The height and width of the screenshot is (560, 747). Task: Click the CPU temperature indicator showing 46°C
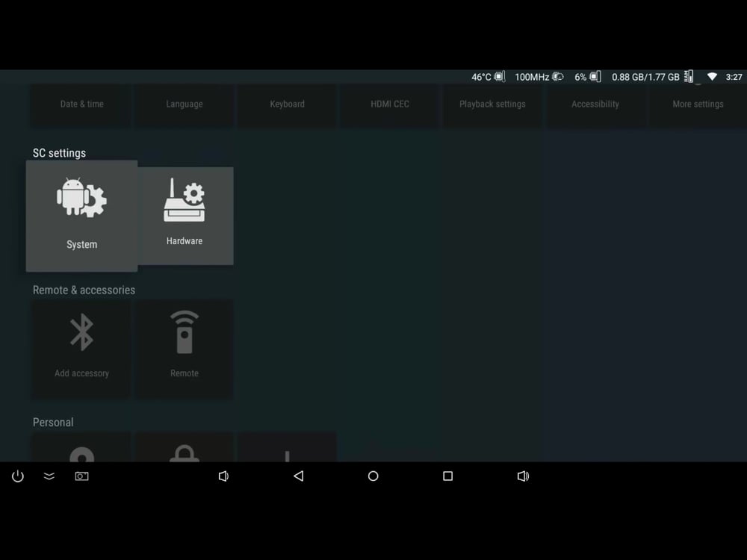point(484,76)
